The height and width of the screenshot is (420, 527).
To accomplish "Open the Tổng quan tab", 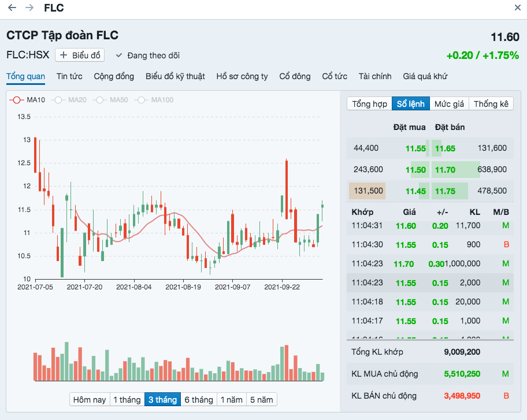I will [25, 76].
